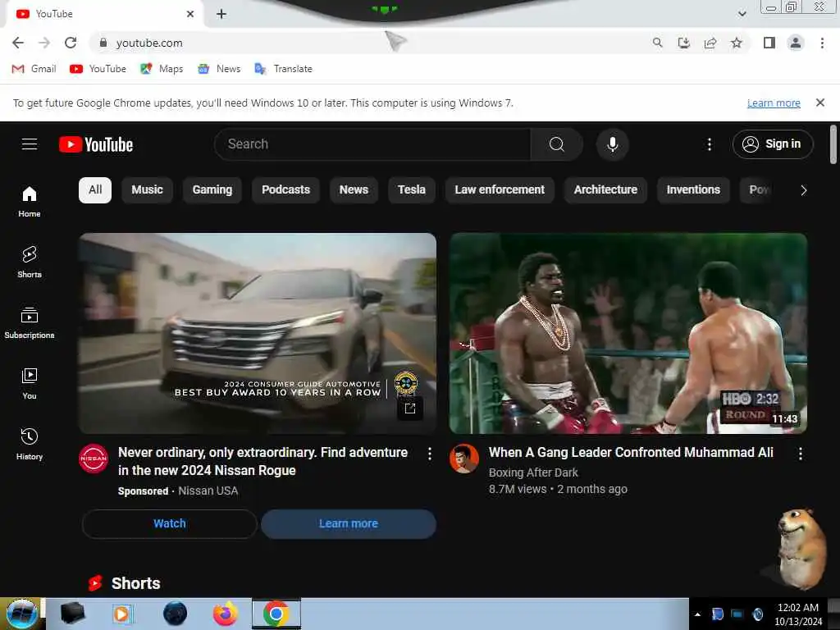Image resolution: width=840 pixels, height=630 pixels.
Task: Play the Muhammad Ali video thumbnail
Action: (628, 333)
